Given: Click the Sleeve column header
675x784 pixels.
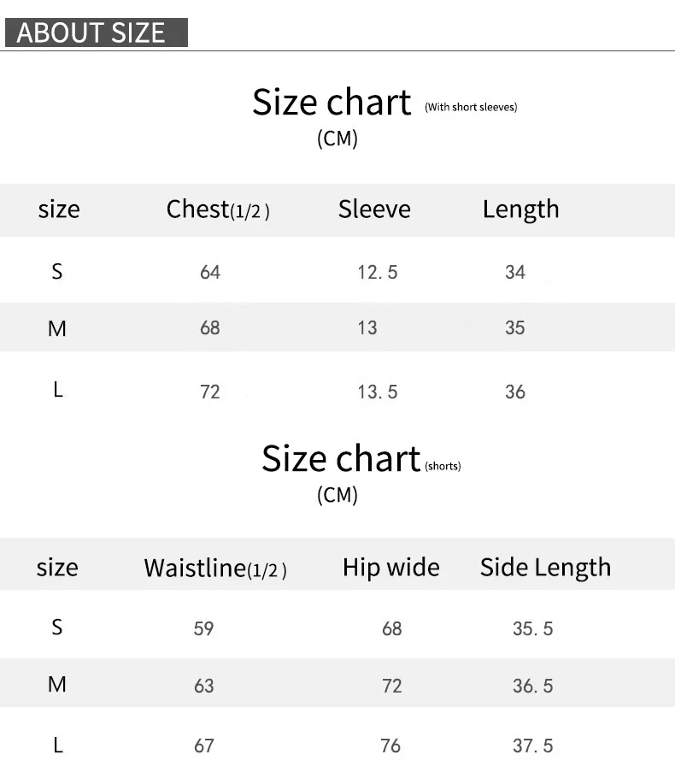Looking at the screenshot, I should pyautogui.click(x=374, y=209).
